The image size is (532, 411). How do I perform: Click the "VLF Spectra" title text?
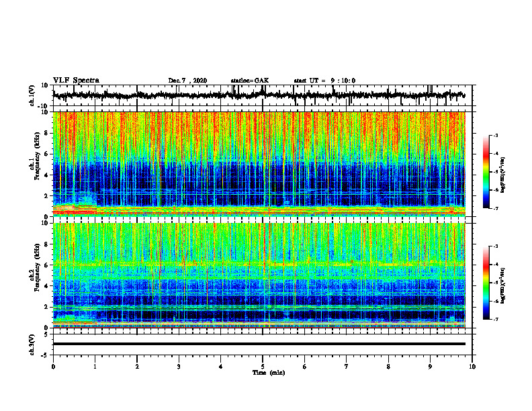pos(76,81)
